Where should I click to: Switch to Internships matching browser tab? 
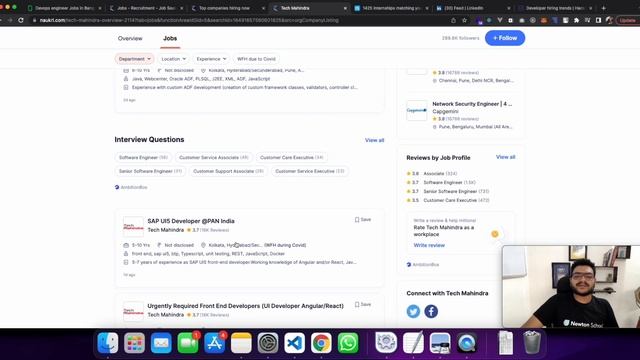[391, 8]
